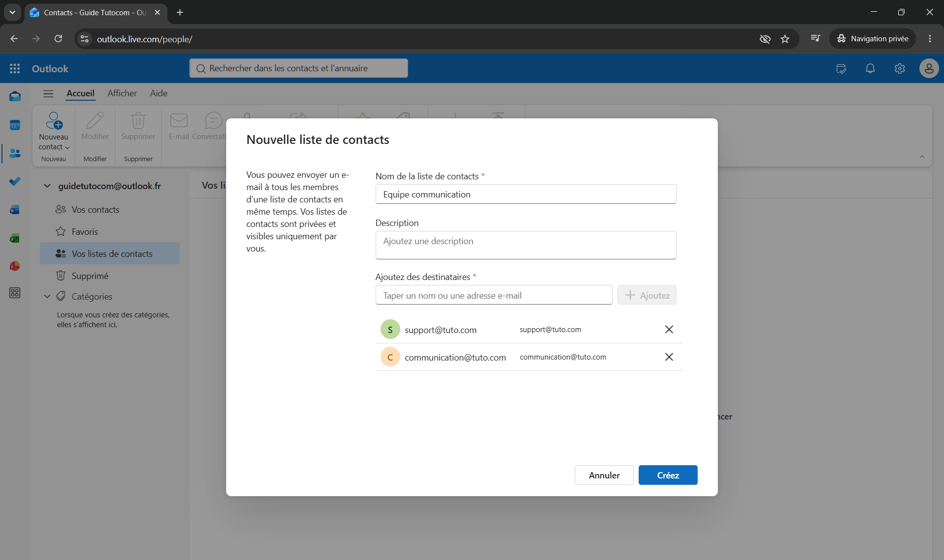
Task: Click the Outlook brand title
Action: [50, 69]
